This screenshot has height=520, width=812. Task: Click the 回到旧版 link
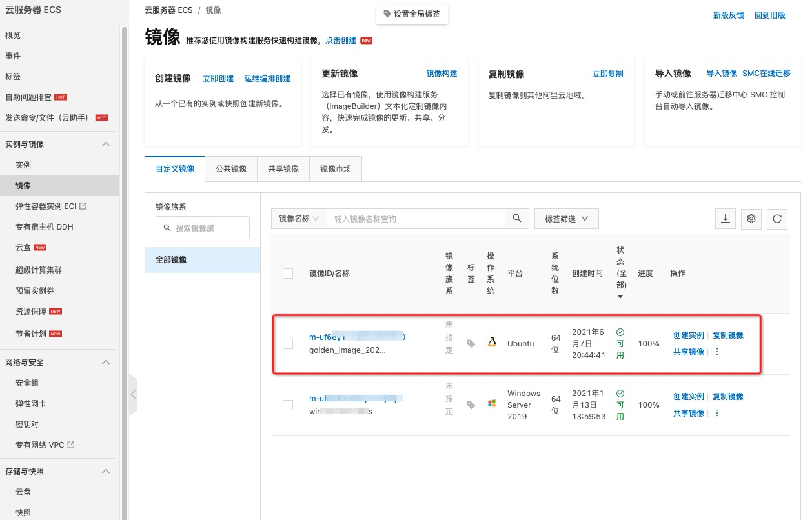coord(770,15)
